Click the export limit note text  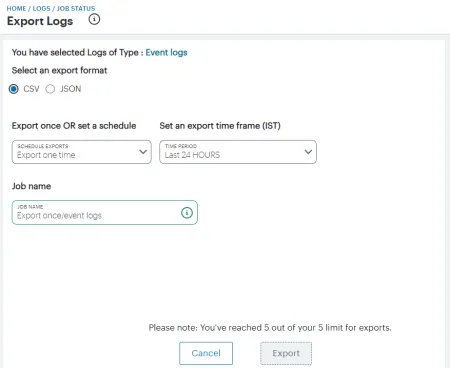click(270, 328)
